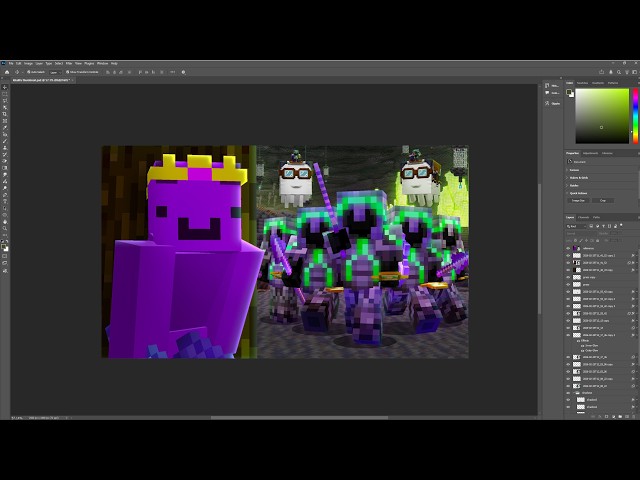Pick a color in the color field
The height and width of the screenshot is (480, 640).
pyautogui.click(x=602, y=116)
